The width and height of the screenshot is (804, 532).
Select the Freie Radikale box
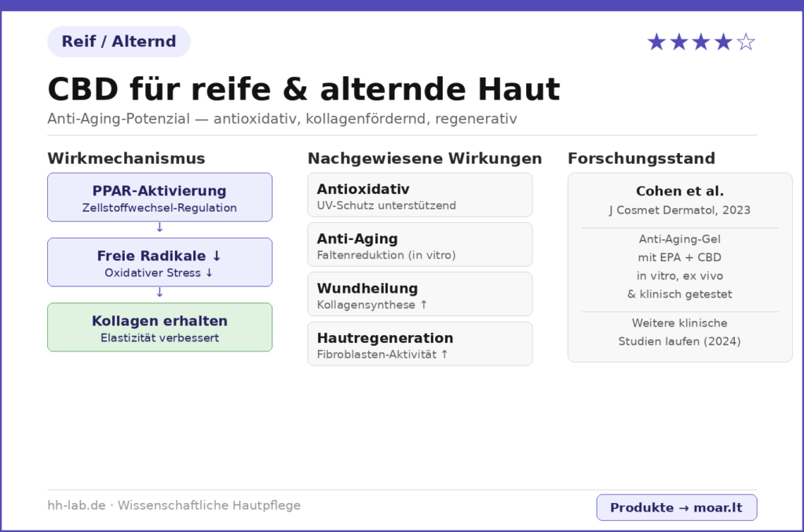[159, 262]
